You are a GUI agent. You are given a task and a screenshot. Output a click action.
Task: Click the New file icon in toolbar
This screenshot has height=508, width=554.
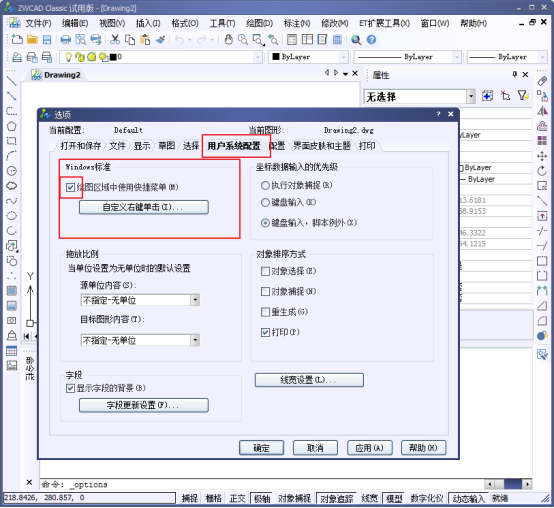click(17, 40)
